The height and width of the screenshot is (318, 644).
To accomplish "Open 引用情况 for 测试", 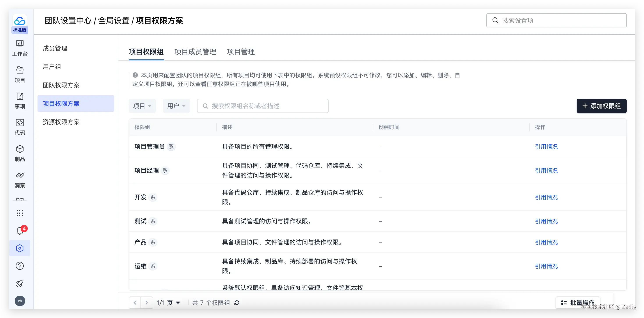I will point(546,221).
